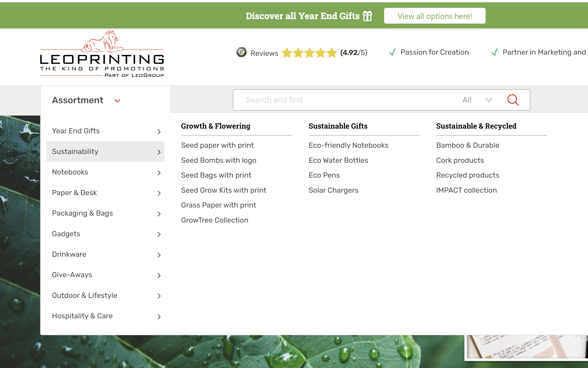Go to Eco Water Bottles page

pyautogui.click(x=338, y=160)
